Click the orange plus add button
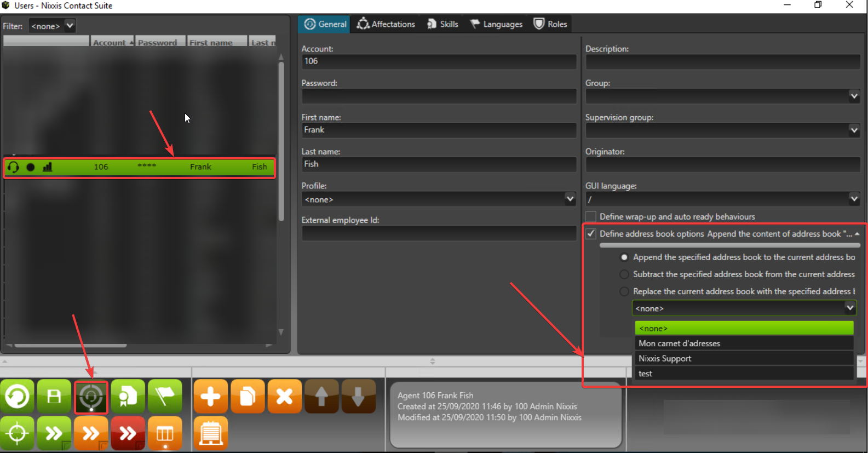Screen dimensions: 868x453 211,396
